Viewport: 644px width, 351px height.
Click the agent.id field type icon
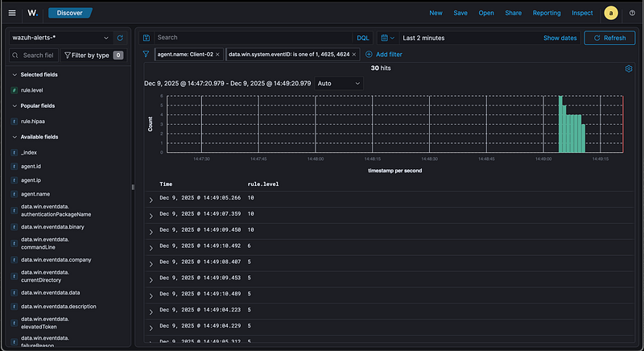coord(14,167)
